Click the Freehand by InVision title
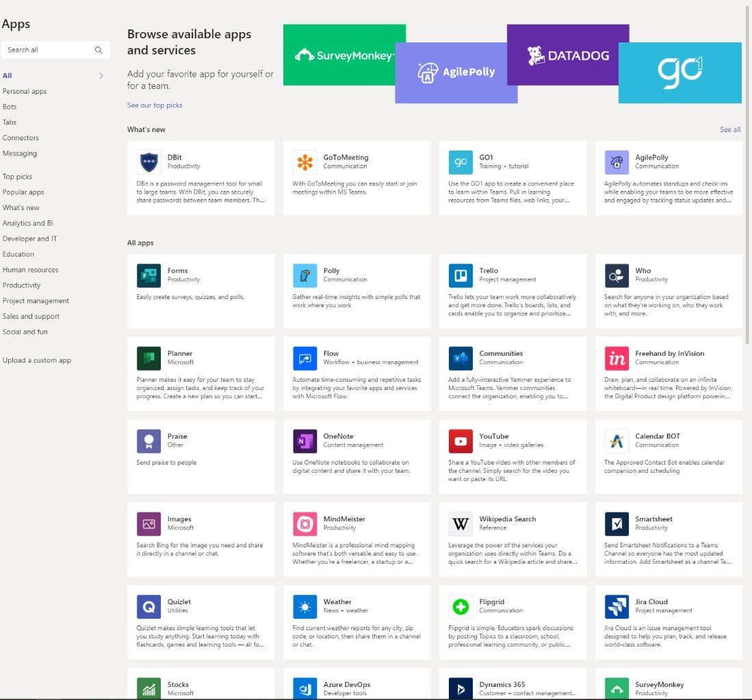This screenshot has width=752, height=700. pos(669,353)
